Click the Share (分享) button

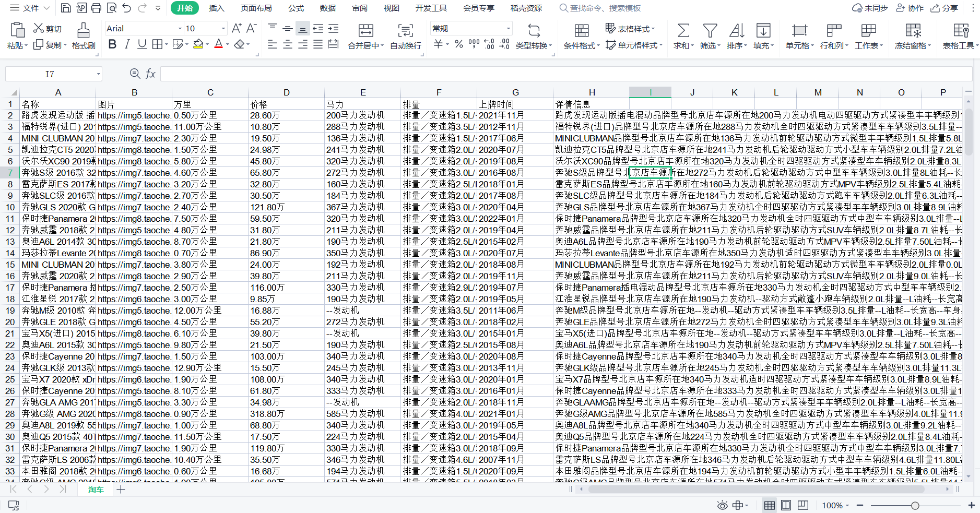pos(944,8)
